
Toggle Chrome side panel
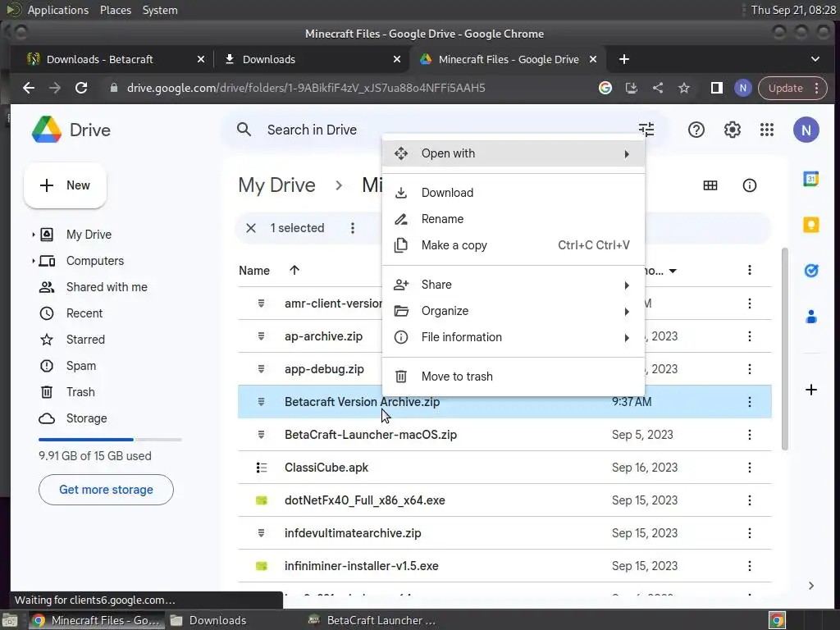click(x=716, y=88)
